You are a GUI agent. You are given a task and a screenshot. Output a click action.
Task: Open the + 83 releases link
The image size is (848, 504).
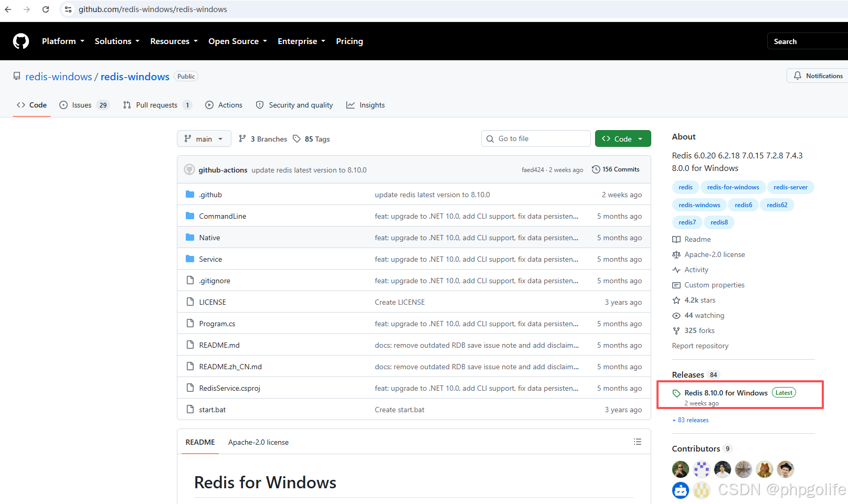coord(691,420)
